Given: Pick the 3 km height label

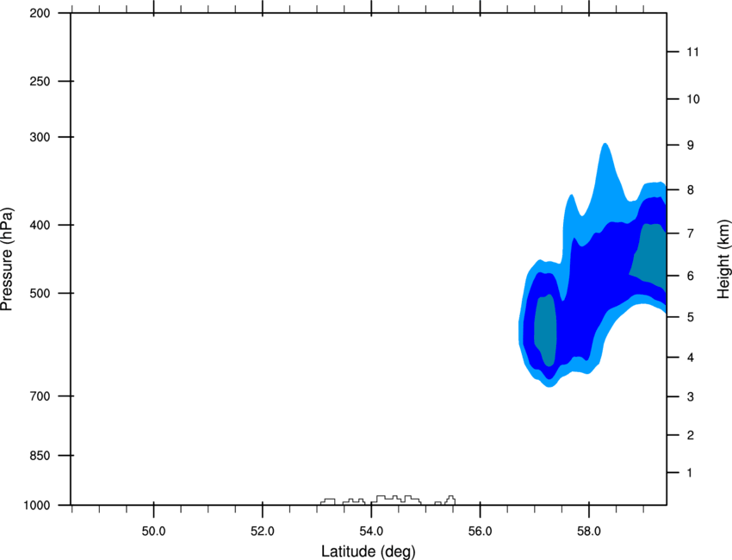Looking at the screenshot, I should click(x=691, y=397).
